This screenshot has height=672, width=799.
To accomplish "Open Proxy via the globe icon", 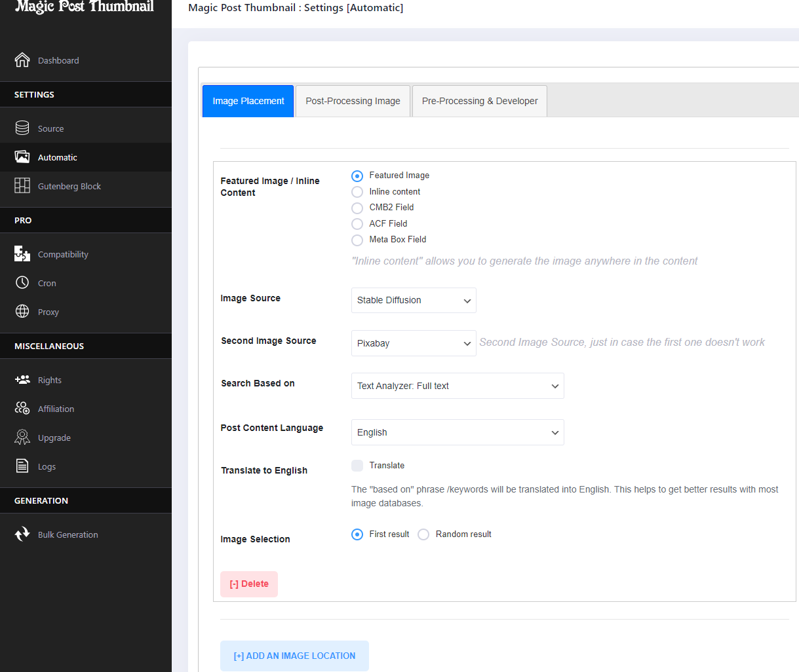I will 22,312.
